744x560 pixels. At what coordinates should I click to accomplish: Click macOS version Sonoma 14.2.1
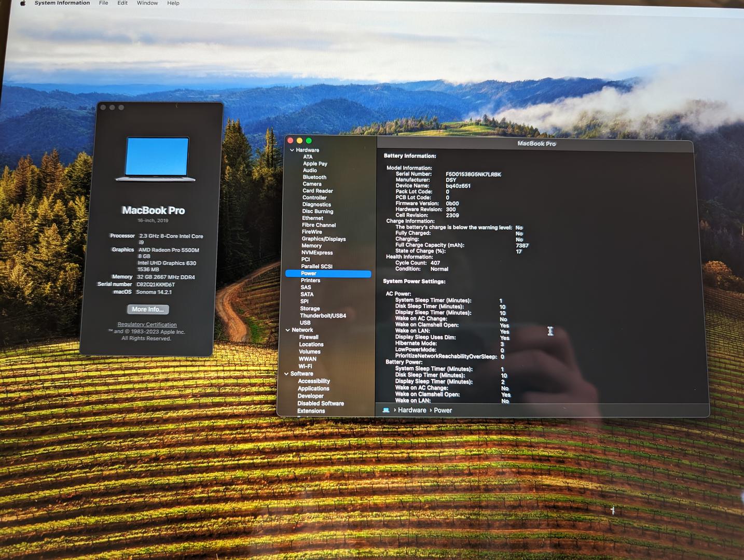pos(154,292)
